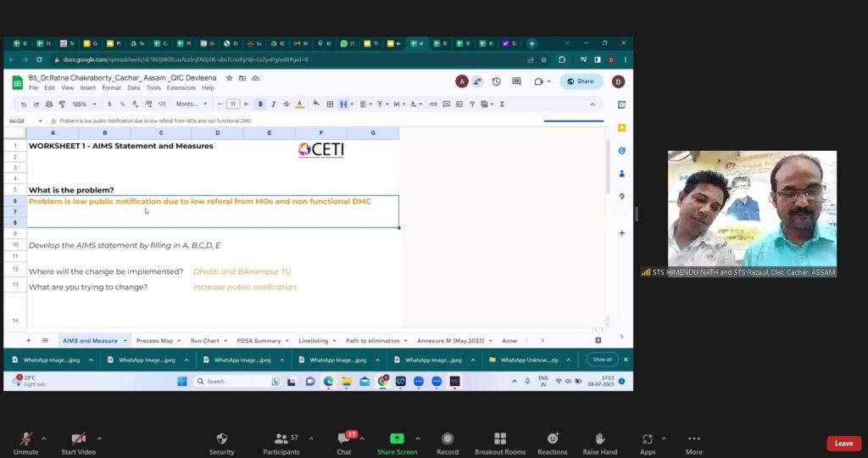
Task: Switch to the Process Map sheet tab
Action: tap(154, 340)
